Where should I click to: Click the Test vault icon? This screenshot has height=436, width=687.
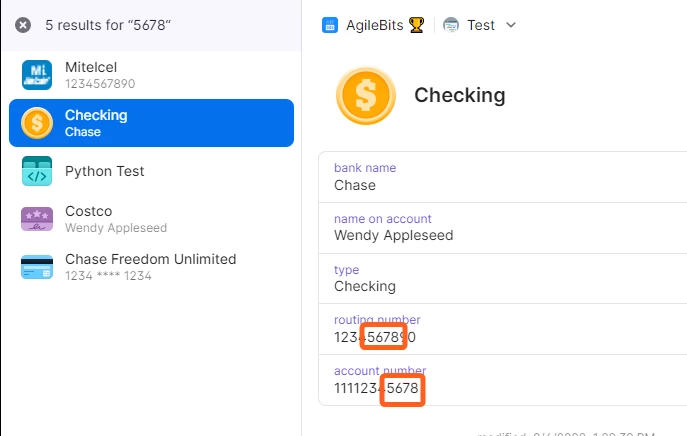click(451, 25)
